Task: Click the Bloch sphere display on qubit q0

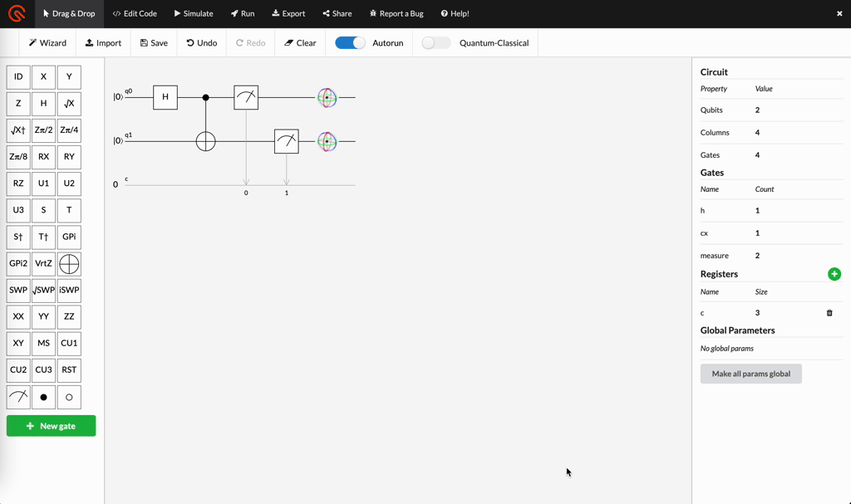Action: click(327, 97)
